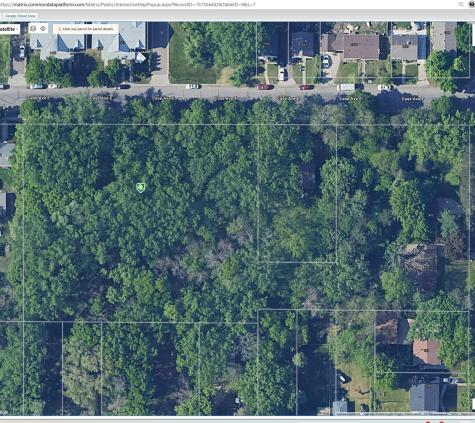
Task: Click the hint icon in parcel details banner
Action: click(x=59, y=29)
